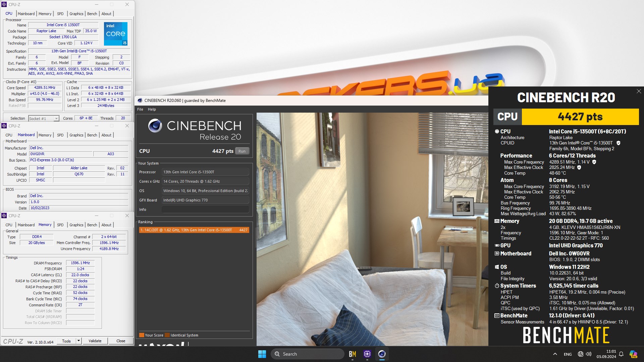
Task: Close the BenchMate result panel
Action: point(639,91)
